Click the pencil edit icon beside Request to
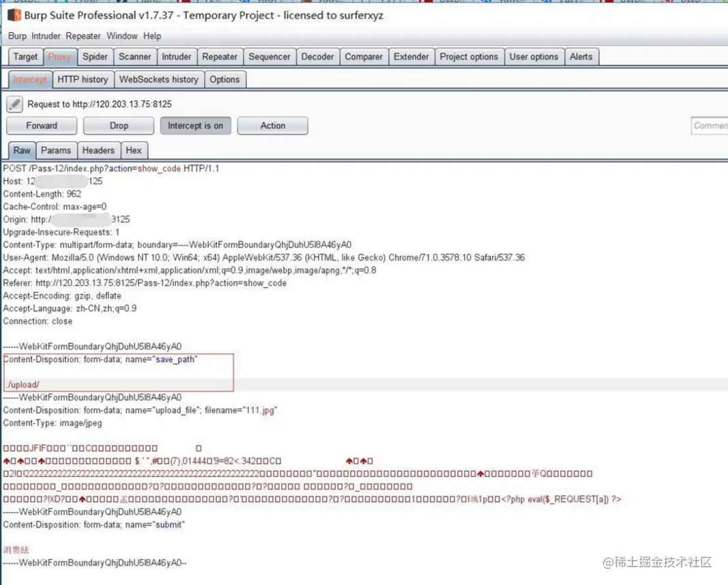 14,104
